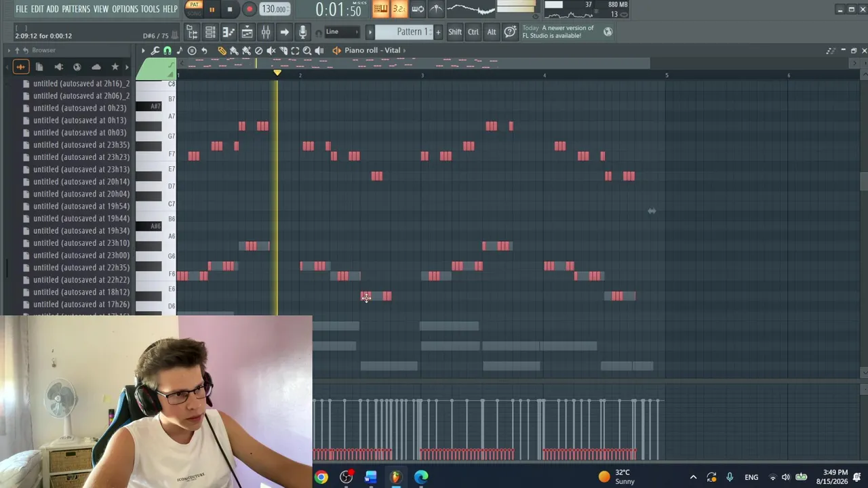The image size is (868, 488).
Task: Click the record button
Action: (x=249, y=9)
